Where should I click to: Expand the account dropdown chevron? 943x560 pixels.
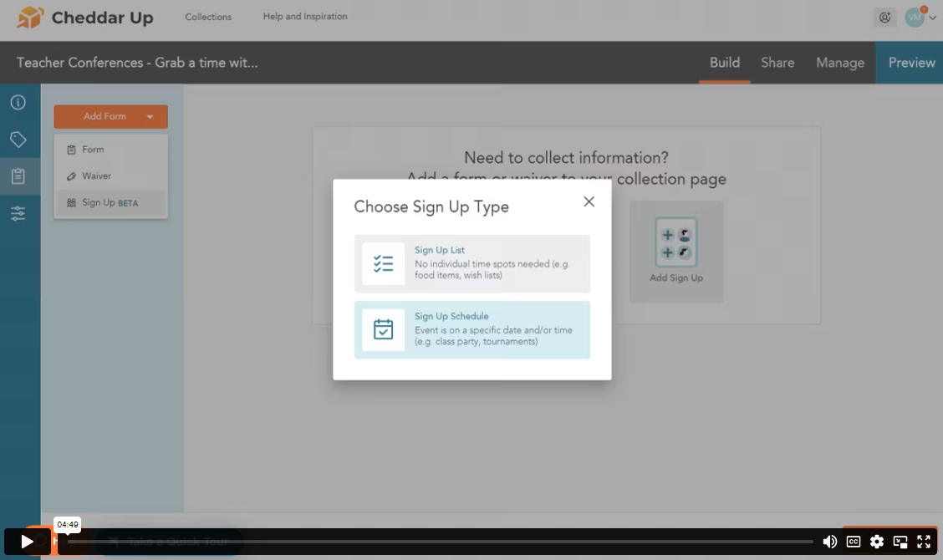coord(933,18)
